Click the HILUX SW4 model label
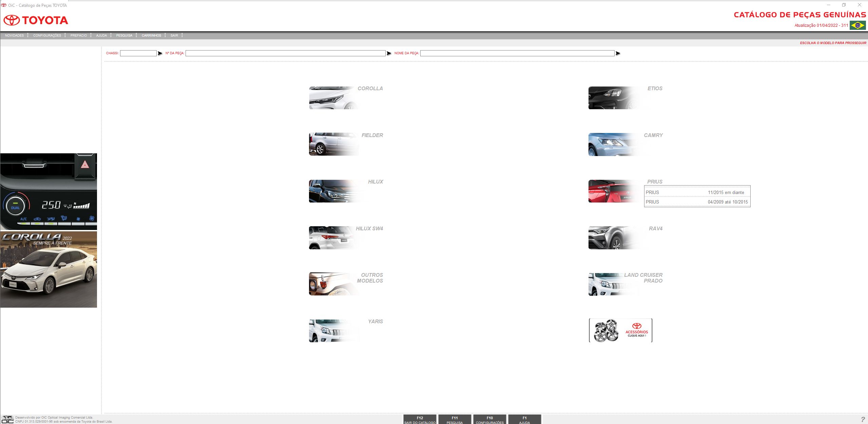This screenshot has height=424, width=868. tap(369, 229)
